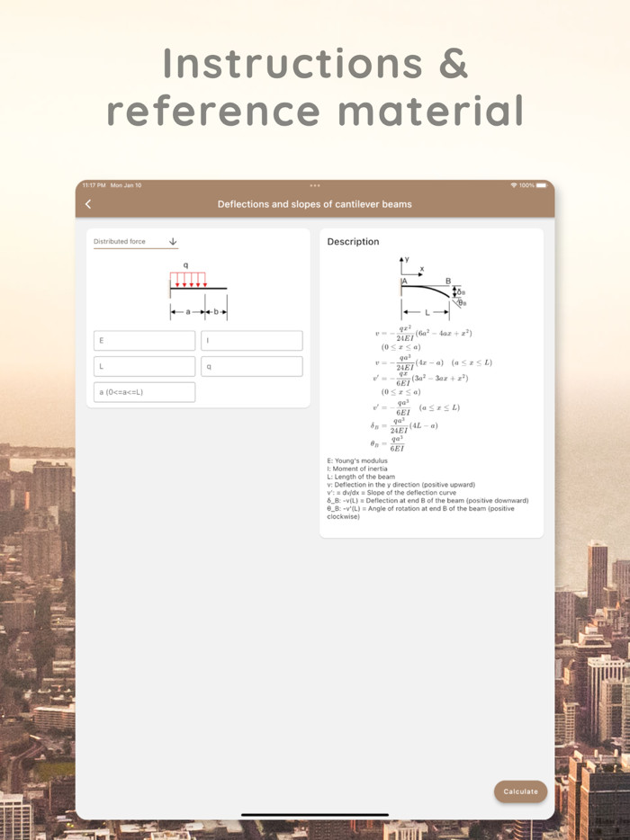Tap the battery status icon
Image resolution: width=630 pixels, height=840 pixels.
click(x=542, y=185)
